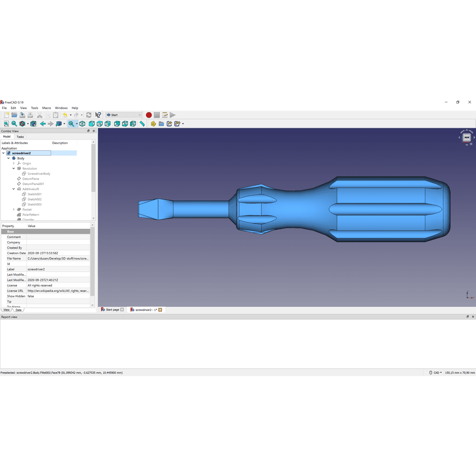
Task: Click the Fit selection magnifier icon
Action: click(x=14, y=124)
